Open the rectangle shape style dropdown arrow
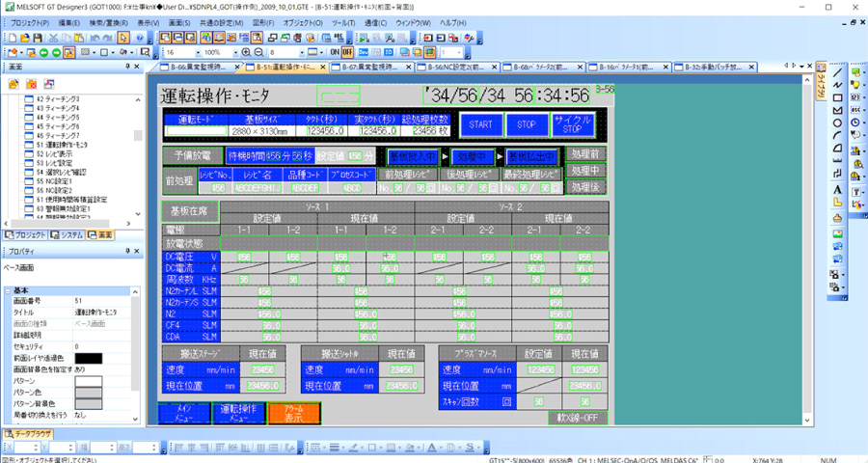This screenshot has height=463, width=868. tap(113, 53)
